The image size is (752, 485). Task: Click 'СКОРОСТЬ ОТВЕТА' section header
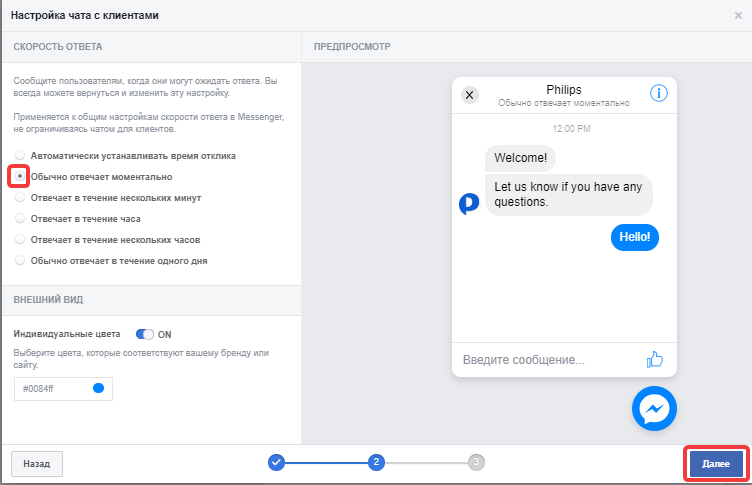tap(58, 47)
